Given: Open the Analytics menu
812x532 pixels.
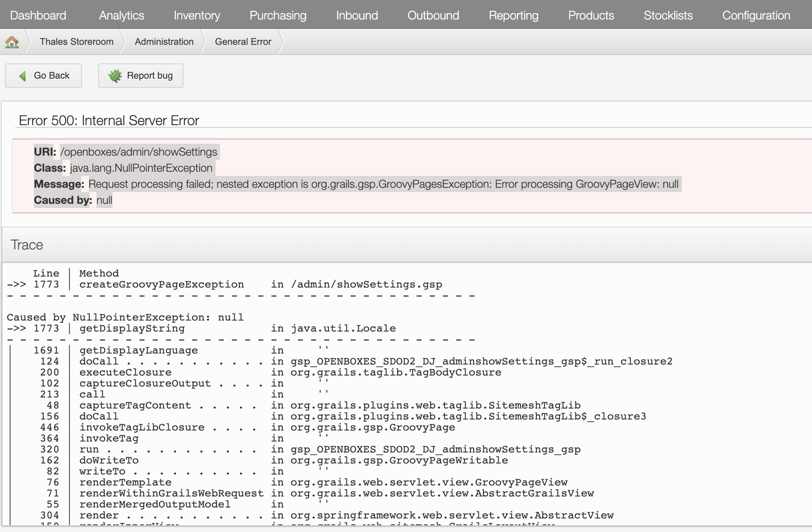Looking at the screenshot, I should [121, 15].
